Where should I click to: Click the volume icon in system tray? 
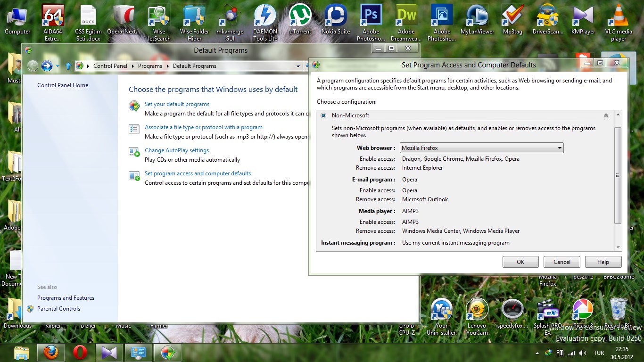click(x=583, y=353)
